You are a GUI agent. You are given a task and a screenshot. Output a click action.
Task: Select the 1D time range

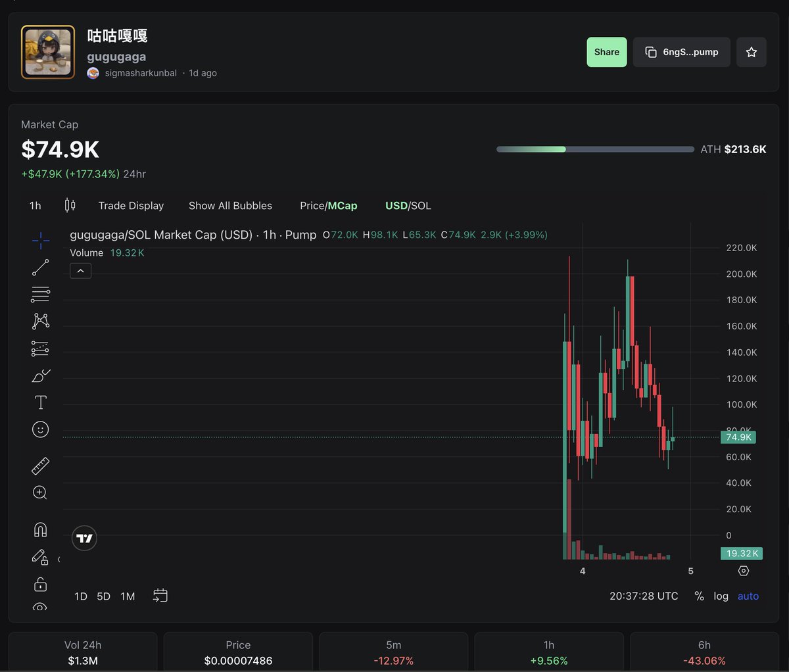[81, 596]
